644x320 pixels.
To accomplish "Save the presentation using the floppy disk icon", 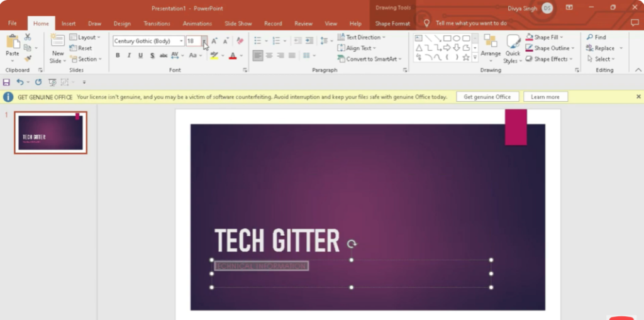I will (6, 82).
